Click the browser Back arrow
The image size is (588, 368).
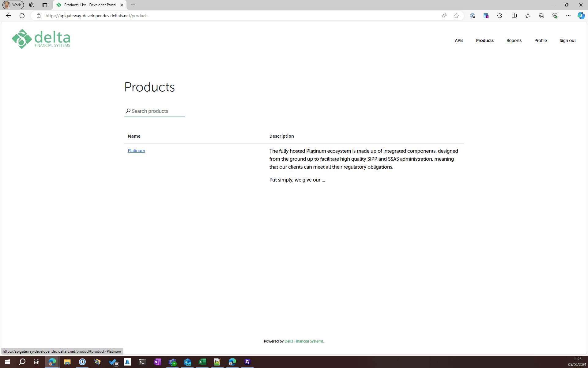point(9,16)
